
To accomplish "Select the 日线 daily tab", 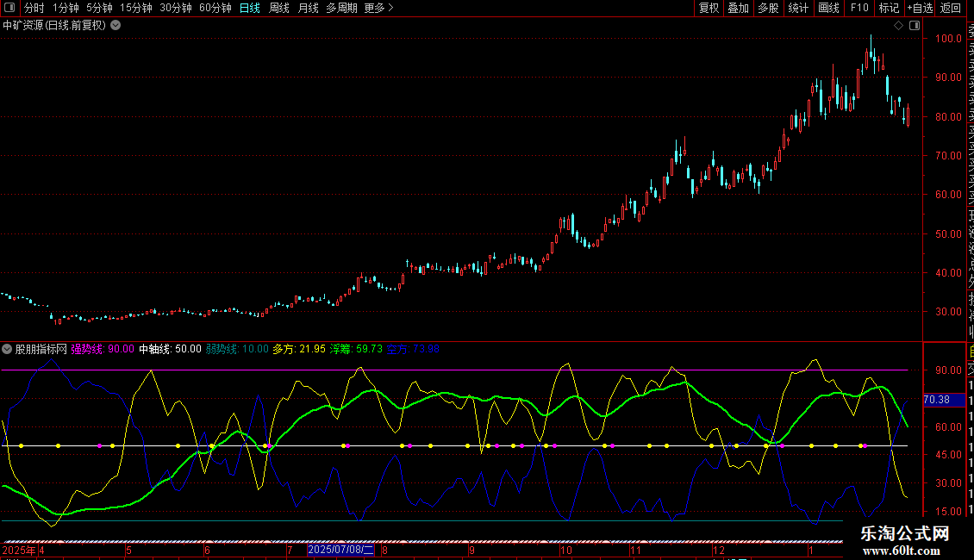I will (250, 8).
